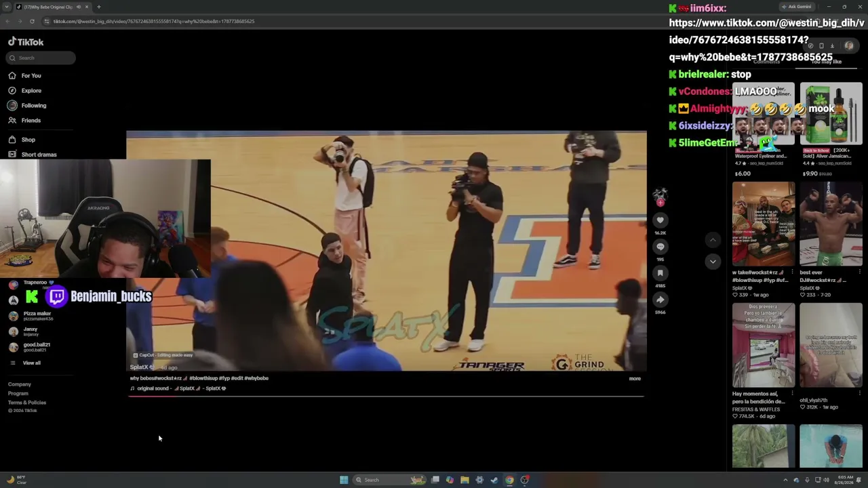The height and width of the screenshot is (488, 868).
Task: Mute the tab via the speaker icon
Action: pos(79,7)
